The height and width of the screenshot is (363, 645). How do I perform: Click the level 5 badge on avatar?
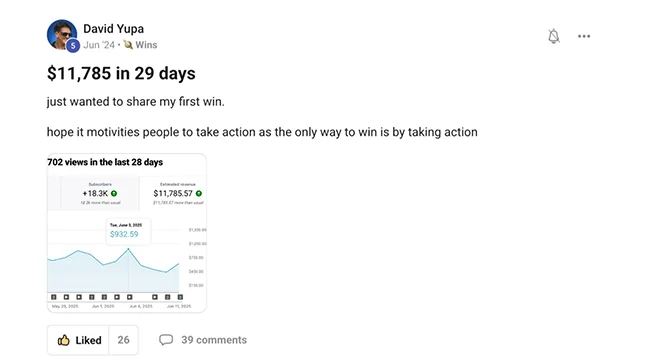[x=73, y=46]
